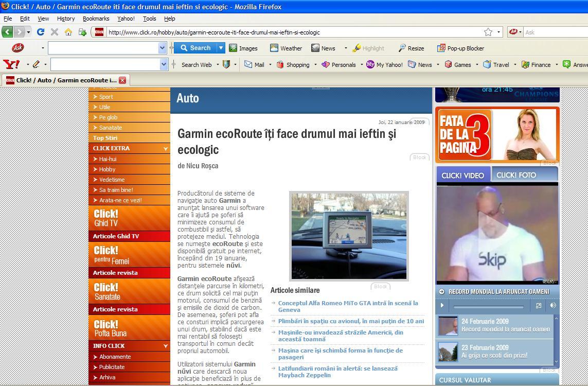Open the bookmark star dropdown arrow
588x386 pixels.
point(498,32)
